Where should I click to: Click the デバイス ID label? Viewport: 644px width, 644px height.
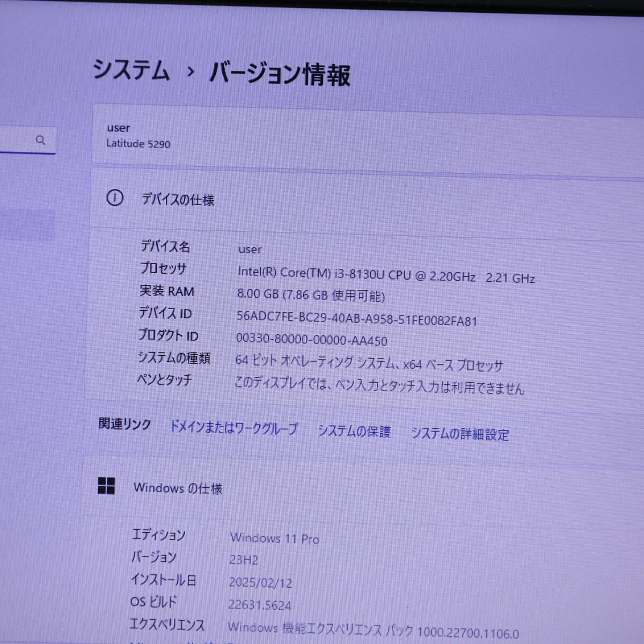point(165,313)
